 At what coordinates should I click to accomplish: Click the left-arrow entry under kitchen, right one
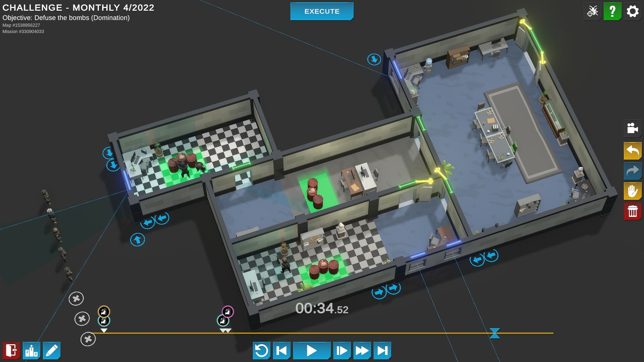tap(162, 218)
